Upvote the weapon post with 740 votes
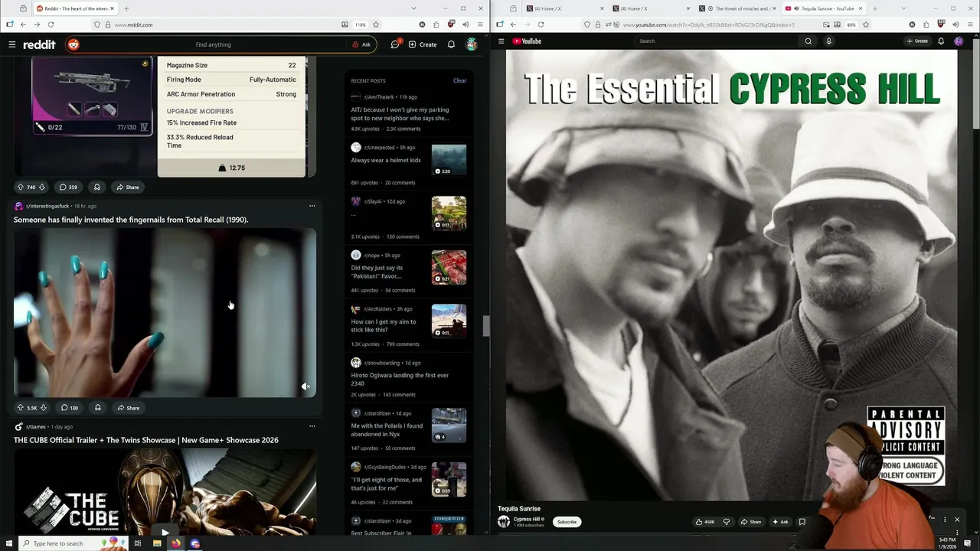 click(21, 187)
